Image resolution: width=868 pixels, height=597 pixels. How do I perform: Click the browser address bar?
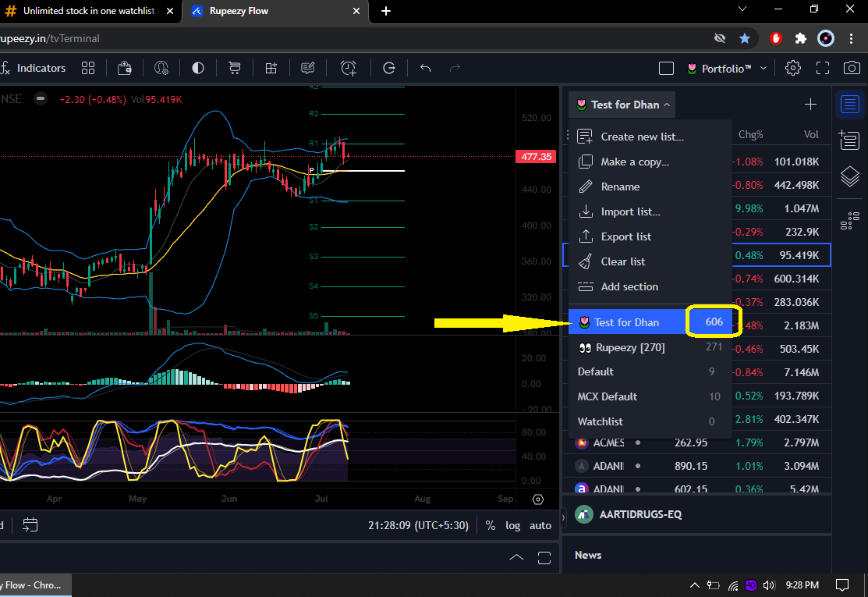click(x=354, y=38)
